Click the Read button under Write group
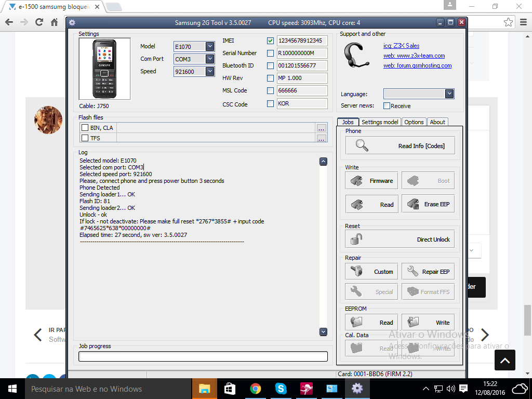This screenshot has height=399, width=532. click(371, 204)
